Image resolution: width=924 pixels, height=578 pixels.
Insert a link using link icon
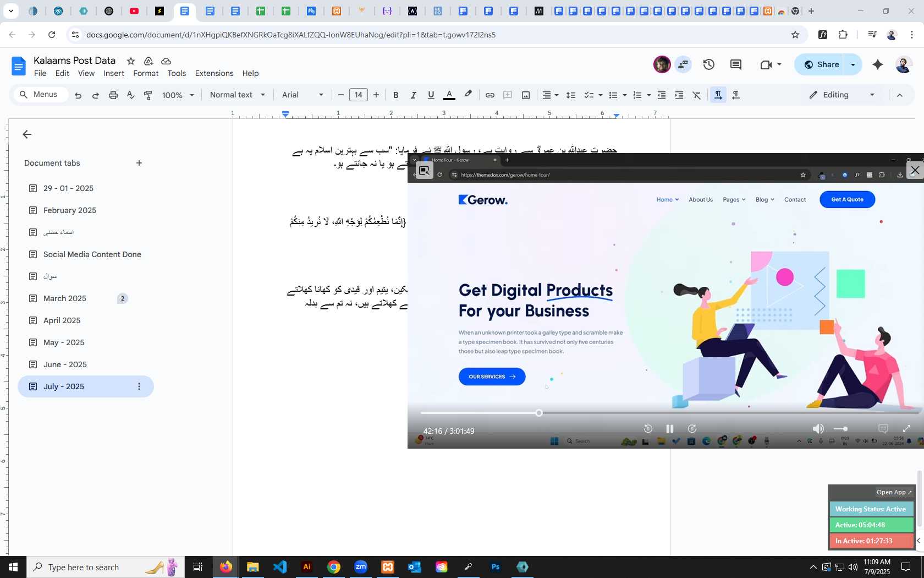[490, 95]
